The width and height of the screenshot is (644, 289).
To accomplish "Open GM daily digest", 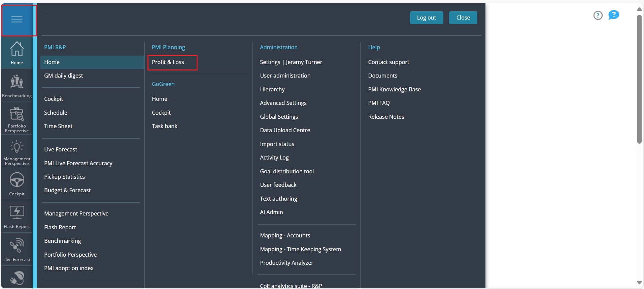I will tap(63, 76).
